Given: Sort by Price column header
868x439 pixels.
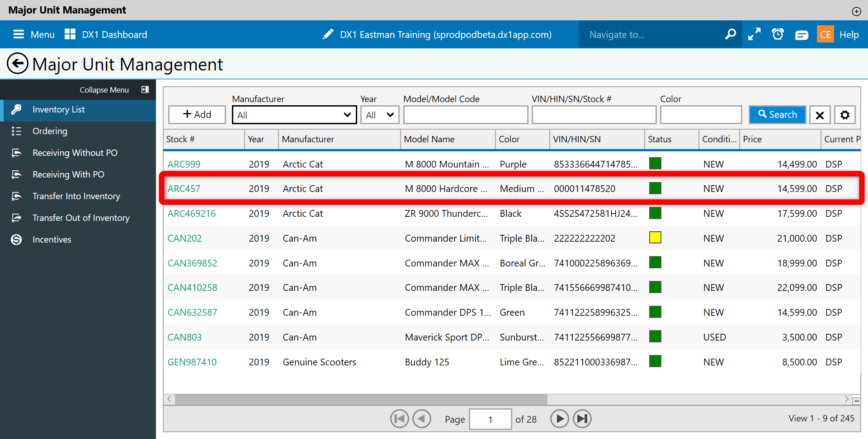Looking at the screenshot, I should pos(780,139).
